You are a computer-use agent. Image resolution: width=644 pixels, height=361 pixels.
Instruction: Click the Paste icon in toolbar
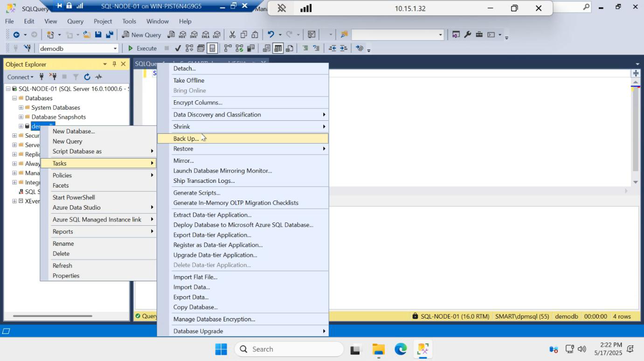255,35
